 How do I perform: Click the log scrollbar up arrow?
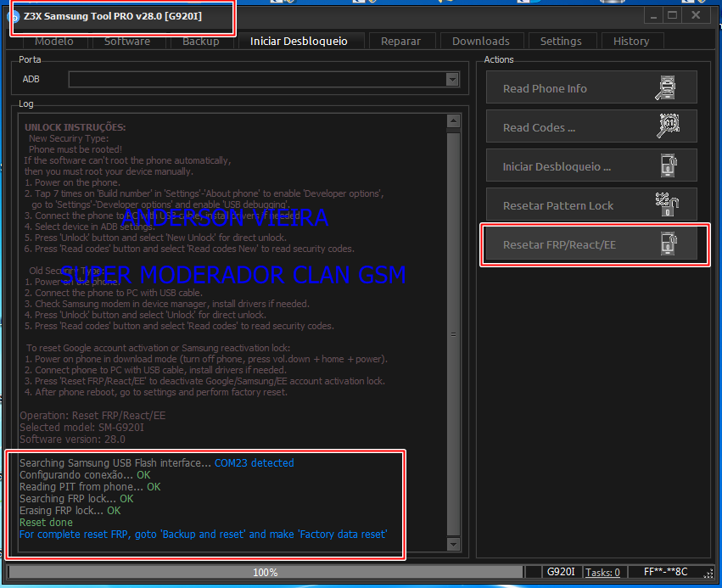pyautogui.click(x=454, y=121)
